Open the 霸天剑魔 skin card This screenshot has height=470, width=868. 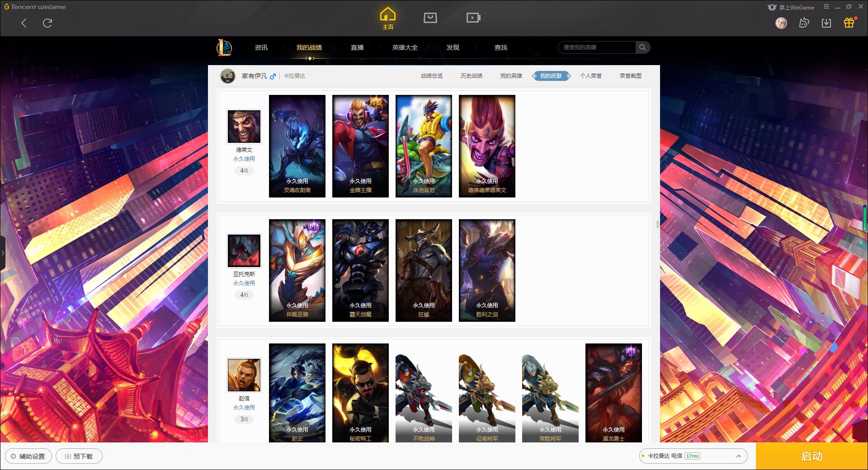pos(360,270)
